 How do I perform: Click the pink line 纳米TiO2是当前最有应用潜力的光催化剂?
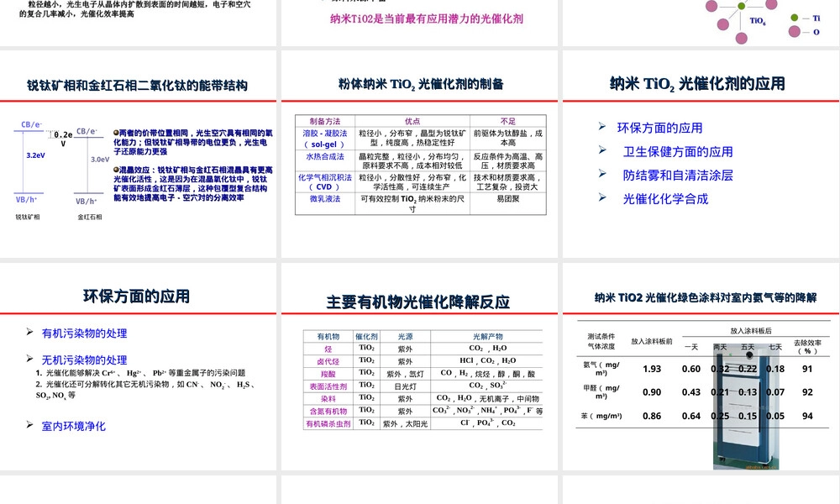point(427,19)
